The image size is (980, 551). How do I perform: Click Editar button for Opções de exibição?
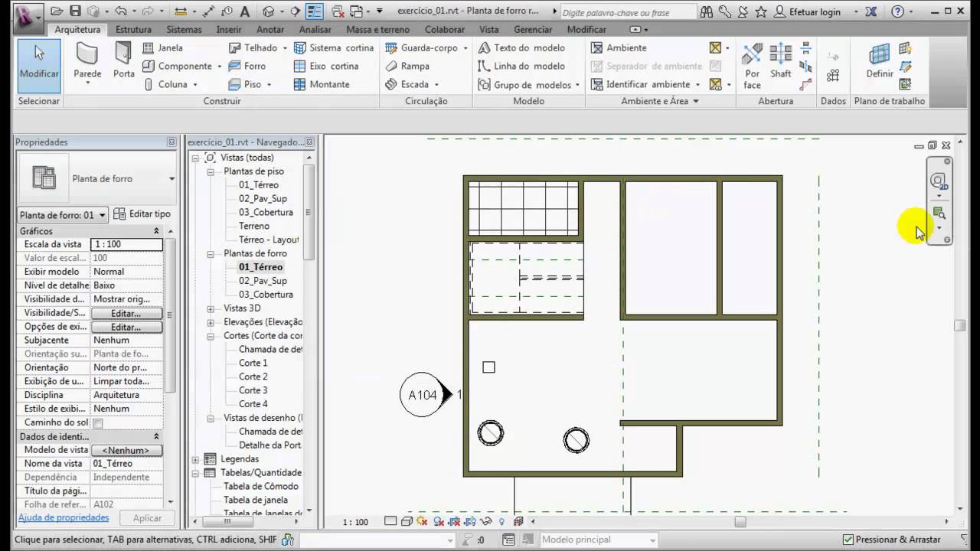[126, 327]
